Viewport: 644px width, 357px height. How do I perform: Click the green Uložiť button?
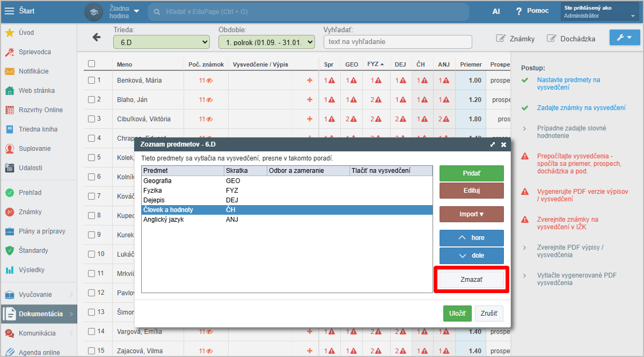tap(457, 314)
